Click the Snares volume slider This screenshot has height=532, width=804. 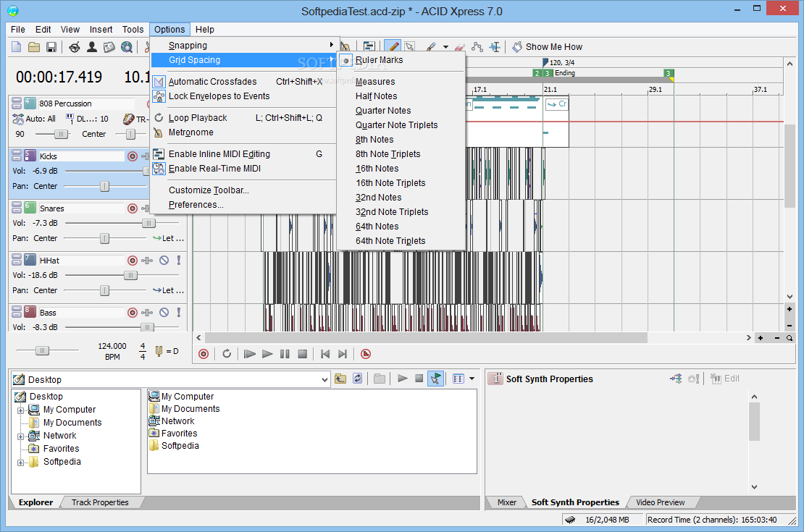(x=148, y=223)
